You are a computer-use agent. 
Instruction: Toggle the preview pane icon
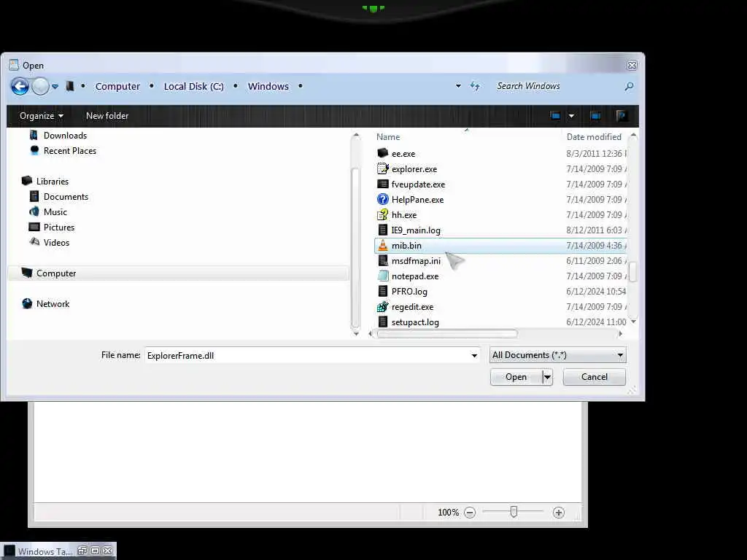pyautogui.click(x=595, y=116)
